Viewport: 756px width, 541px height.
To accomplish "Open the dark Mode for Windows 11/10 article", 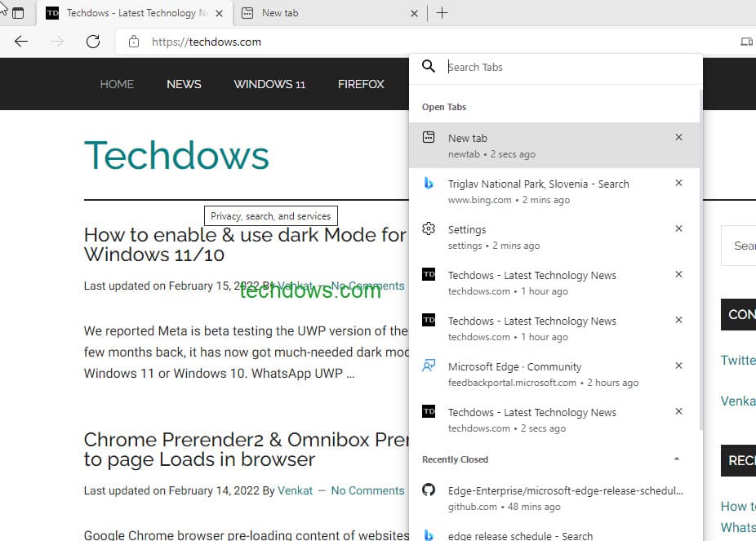I will tap(246, 245).
